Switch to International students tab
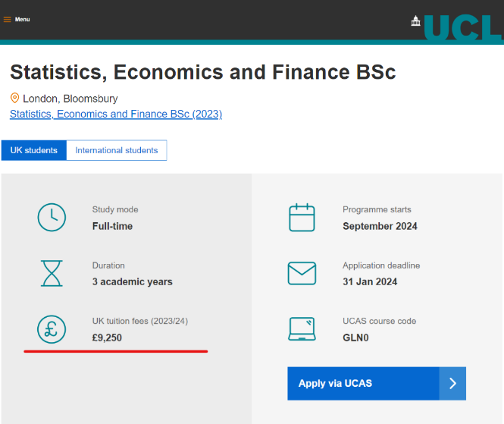 pos(117,150)
